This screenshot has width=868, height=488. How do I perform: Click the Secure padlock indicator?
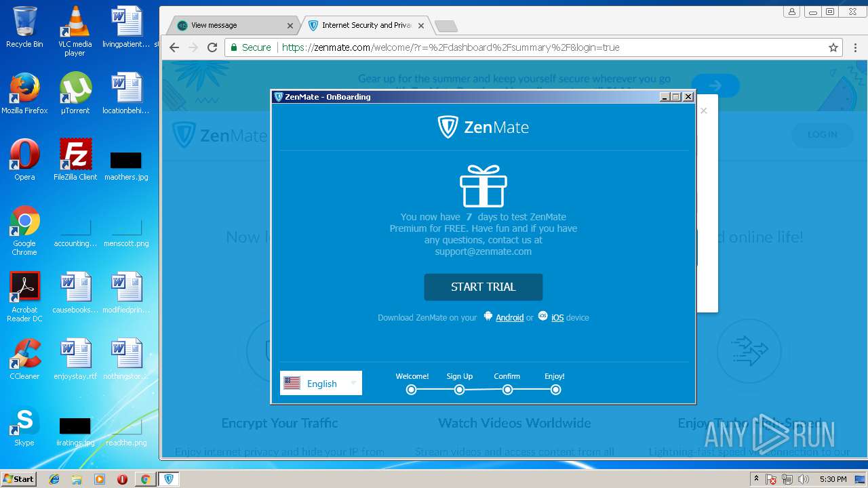[250, 47]
